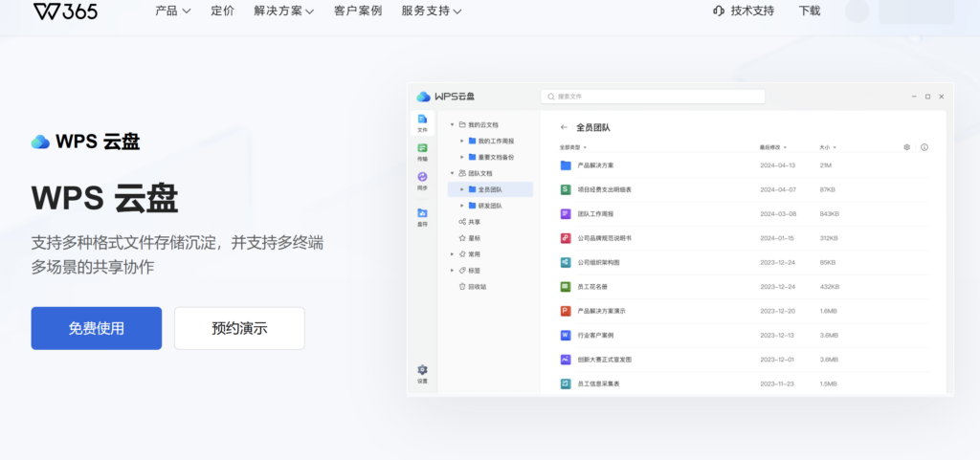Screen dimensions: 980x460
Task: Click the presentation icon of 产品解决方案演示
Action: coord(566,311)
